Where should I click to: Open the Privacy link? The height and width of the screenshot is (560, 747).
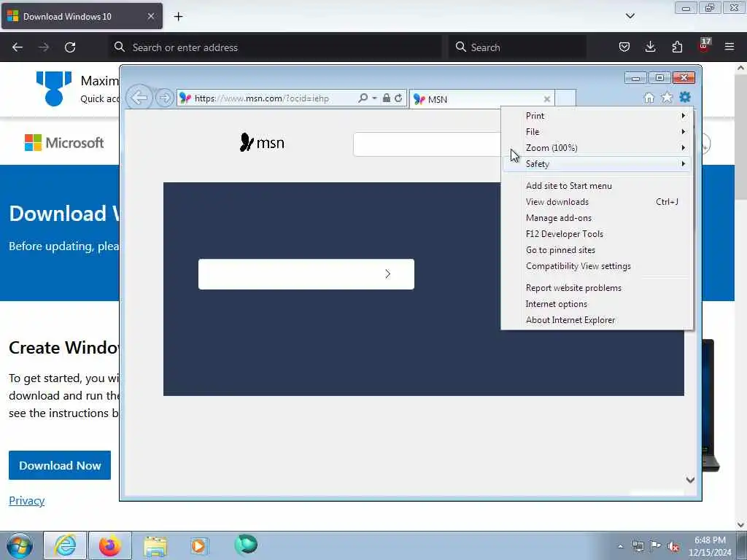[x=27, y=501]
